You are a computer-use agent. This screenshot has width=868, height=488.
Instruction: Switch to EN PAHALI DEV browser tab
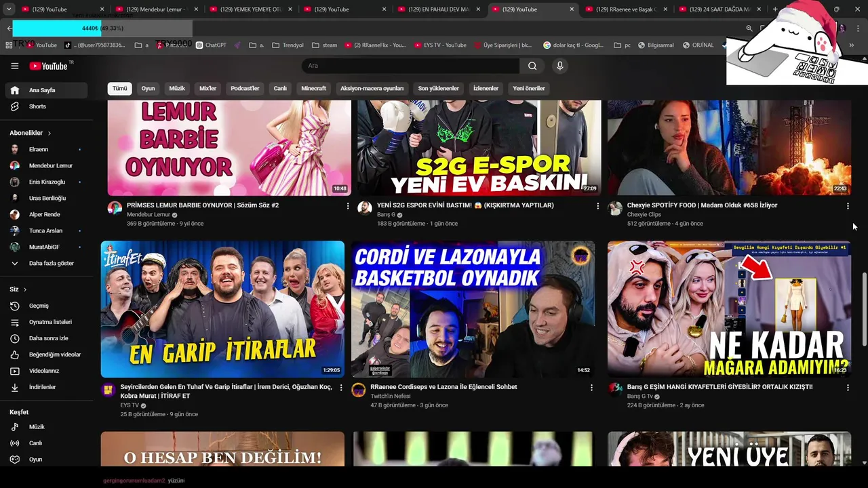pos(438,9)
